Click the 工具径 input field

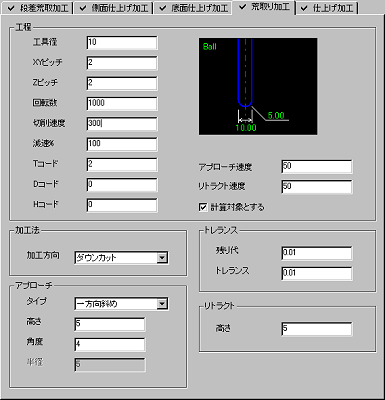[122, 43]
